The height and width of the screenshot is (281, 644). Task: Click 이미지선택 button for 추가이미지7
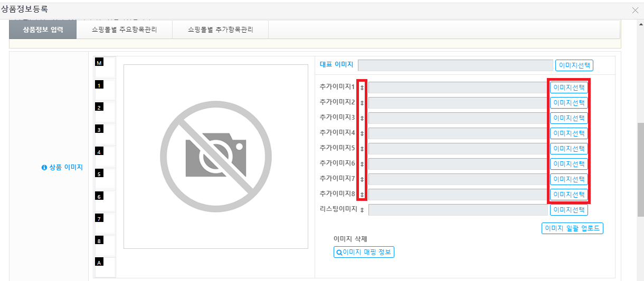(569, 179)
